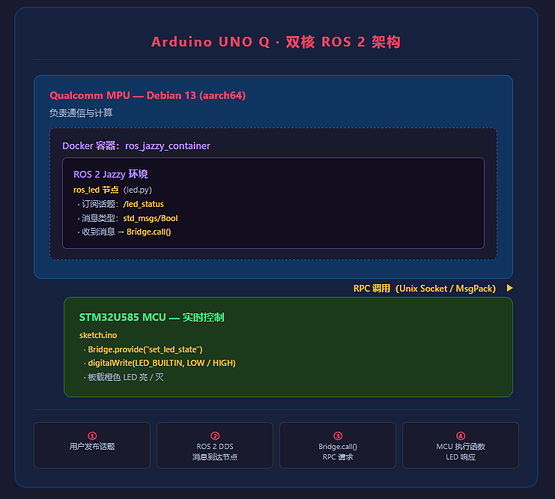Click the sketch.ino file name
The height and width of the screenshot is (499, 555).
pos(98,335)
